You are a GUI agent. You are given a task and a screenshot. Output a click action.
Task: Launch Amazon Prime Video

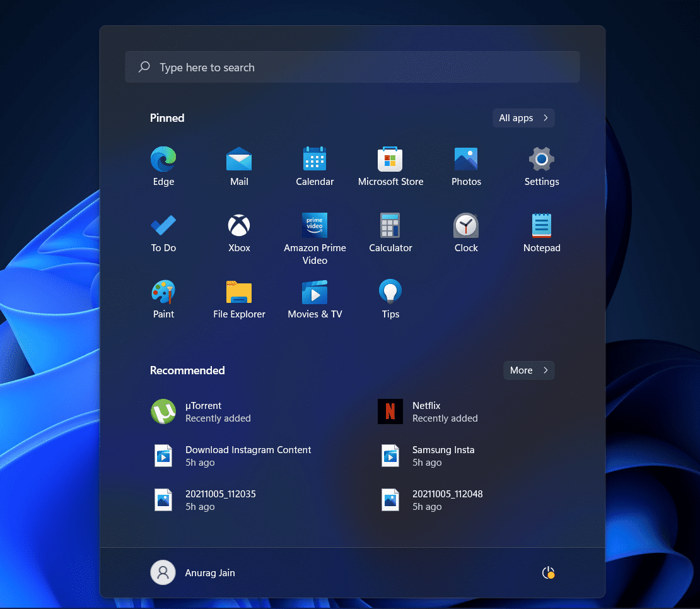315,226
